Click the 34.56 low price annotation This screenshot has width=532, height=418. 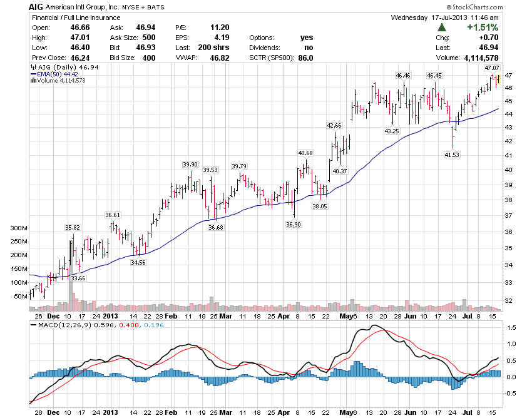[x=138, y=262]
